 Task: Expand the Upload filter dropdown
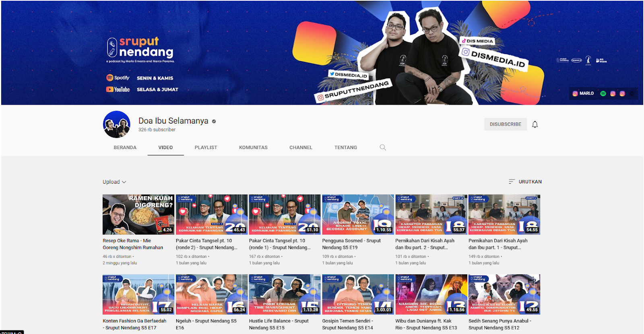114,182
